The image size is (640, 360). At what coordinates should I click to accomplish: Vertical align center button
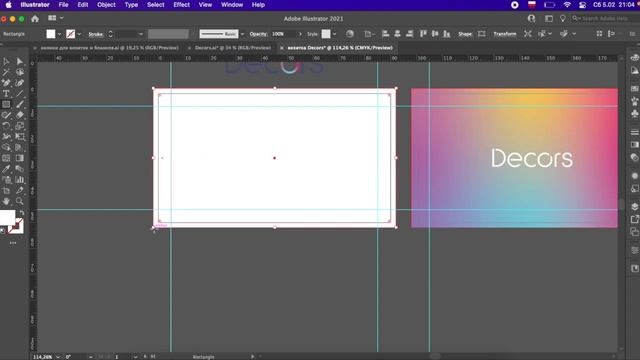(435, 34)
